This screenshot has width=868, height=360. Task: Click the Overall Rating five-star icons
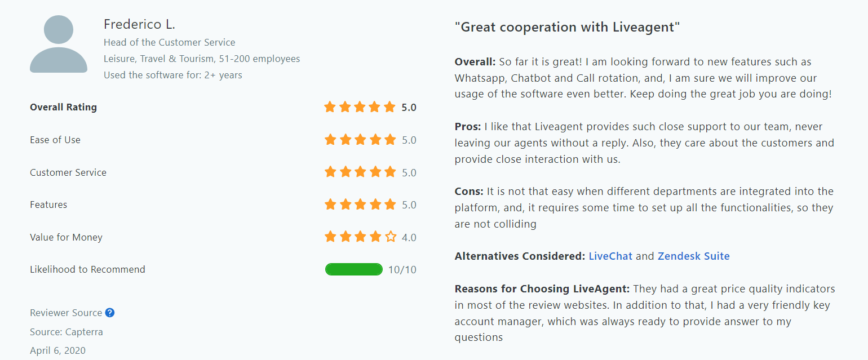click(x=360, y=107)
